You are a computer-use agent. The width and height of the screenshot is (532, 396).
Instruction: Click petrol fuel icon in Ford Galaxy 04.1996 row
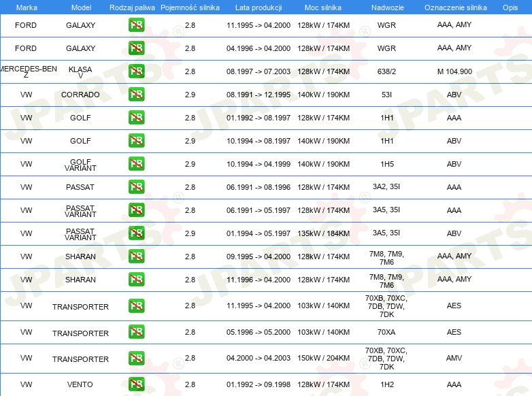136,48
